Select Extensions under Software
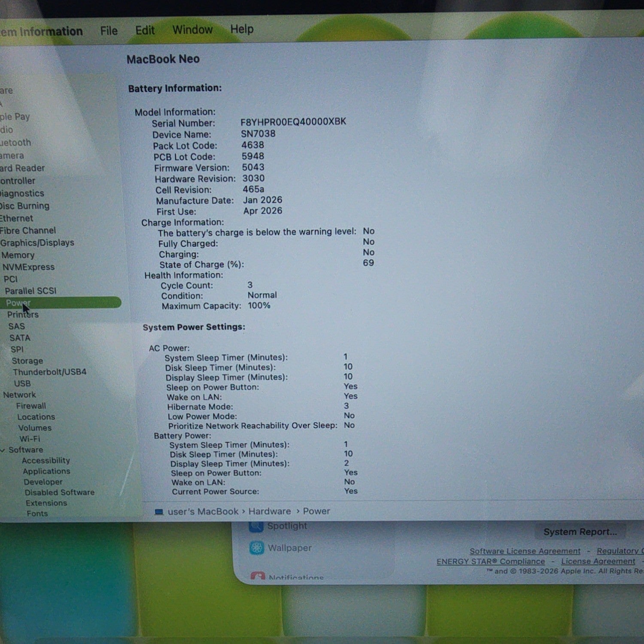Image resolution: width=644 pixels, height=644 pixels. coord(46,503)
